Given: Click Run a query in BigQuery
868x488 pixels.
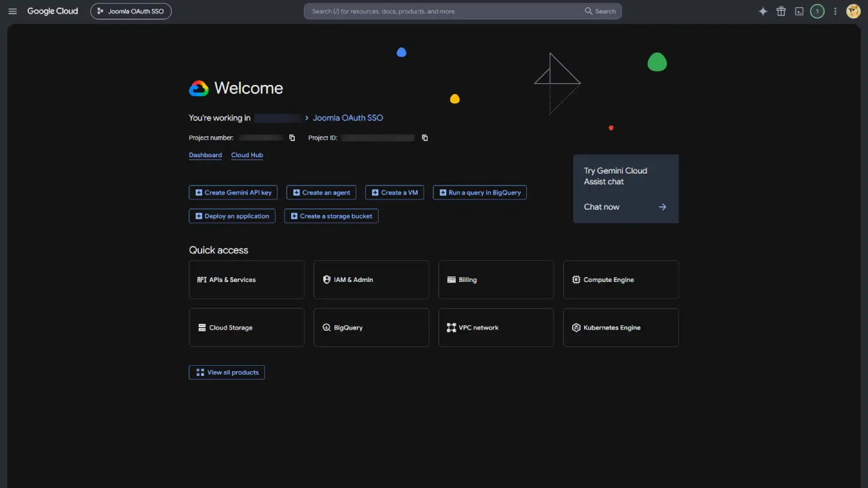Looking at the screenshot, I should 480,193.
